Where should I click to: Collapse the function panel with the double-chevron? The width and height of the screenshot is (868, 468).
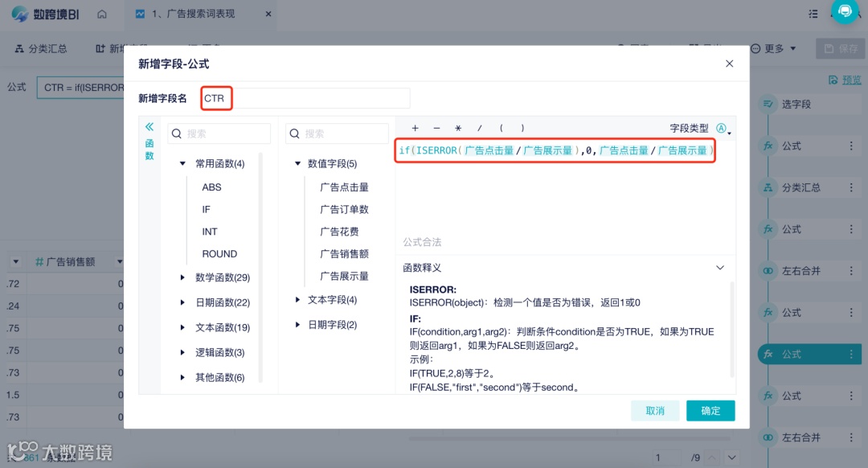click(x=149, y=126)
